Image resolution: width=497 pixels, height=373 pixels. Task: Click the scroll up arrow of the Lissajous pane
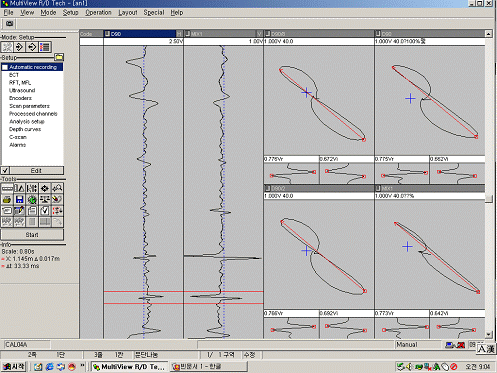tap(488, 34)
